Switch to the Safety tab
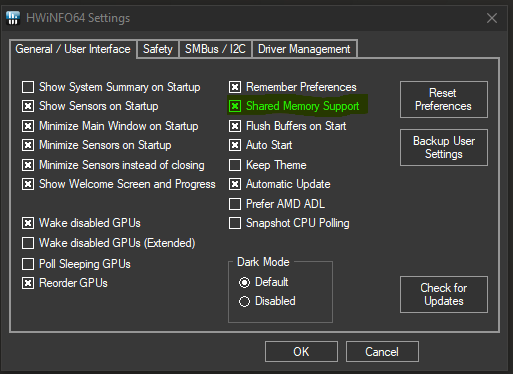The height and width of the screenshot is (374, 513). tap(158, 49)
